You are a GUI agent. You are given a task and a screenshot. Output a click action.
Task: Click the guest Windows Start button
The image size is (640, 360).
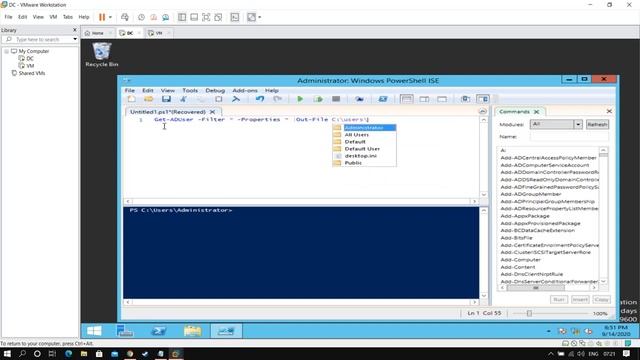point(94,331)
